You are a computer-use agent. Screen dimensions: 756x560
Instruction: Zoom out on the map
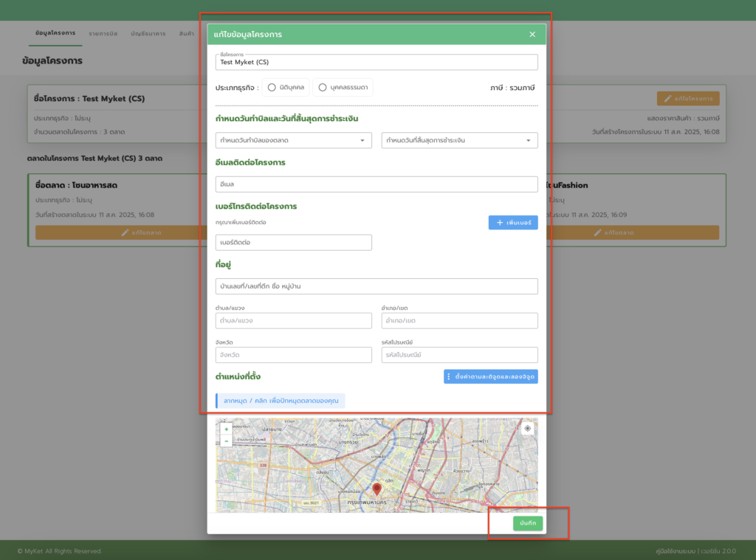click(226, 441)
